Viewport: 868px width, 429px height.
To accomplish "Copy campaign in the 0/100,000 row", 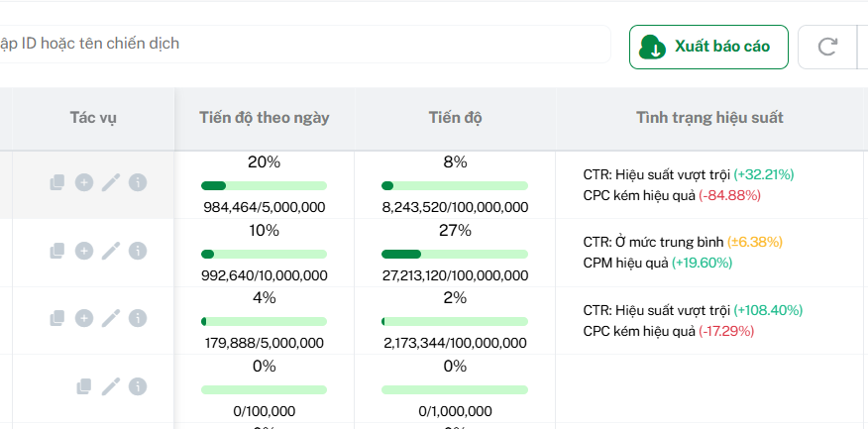I will (x=83, y=386).
